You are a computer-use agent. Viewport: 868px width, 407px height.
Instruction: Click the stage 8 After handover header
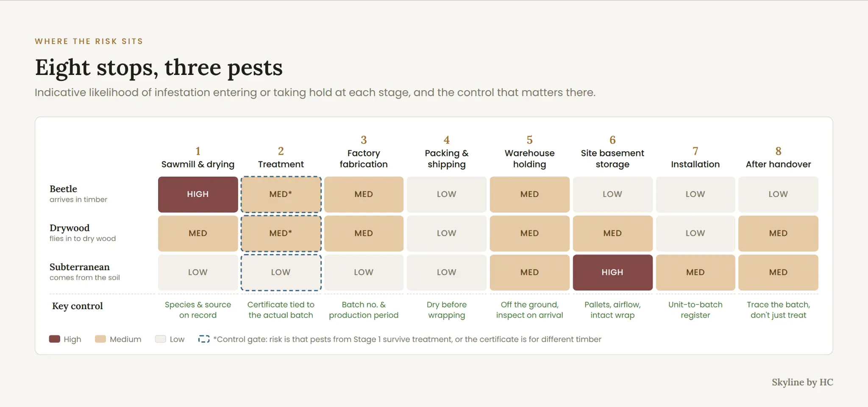[778, 158]
